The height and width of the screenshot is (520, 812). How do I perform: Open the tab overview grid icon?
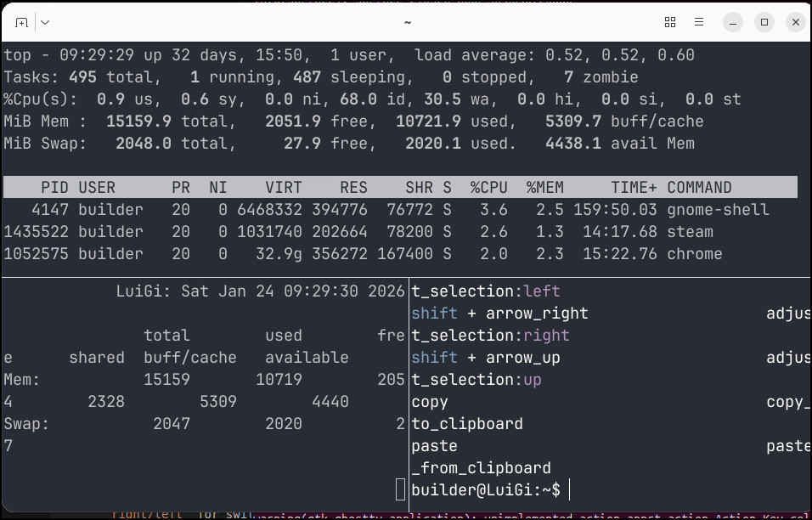coord(670,22)
